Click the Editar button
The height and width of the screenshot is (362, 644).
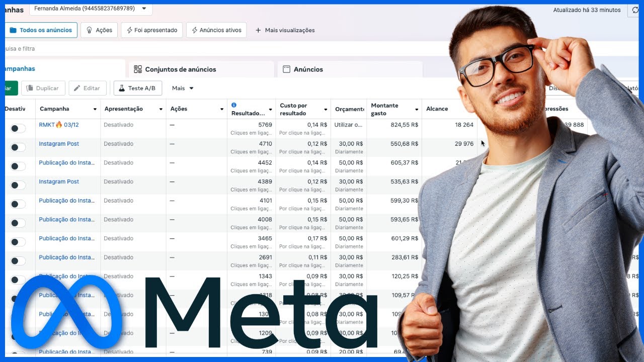pos(88,88)
